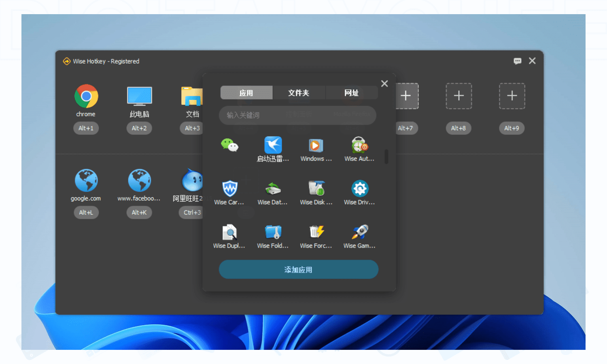Image resolution: width=607 pixels, height=364 pixels.
Task: Choose the Wise Data Recovery icon
Action: tap(273, 188)
